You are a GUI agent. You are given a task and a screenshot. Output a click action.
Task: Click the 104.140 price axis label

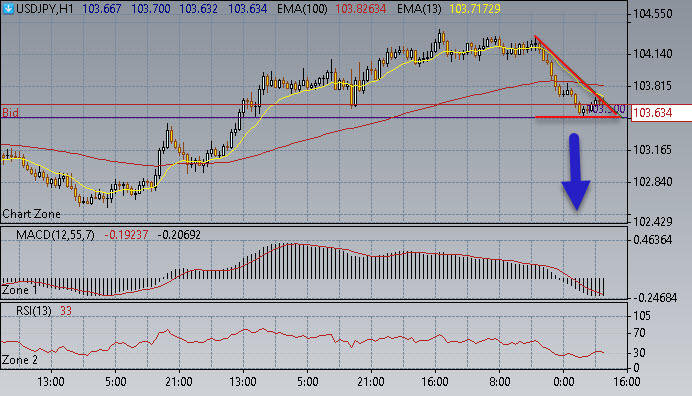(652, 54)
